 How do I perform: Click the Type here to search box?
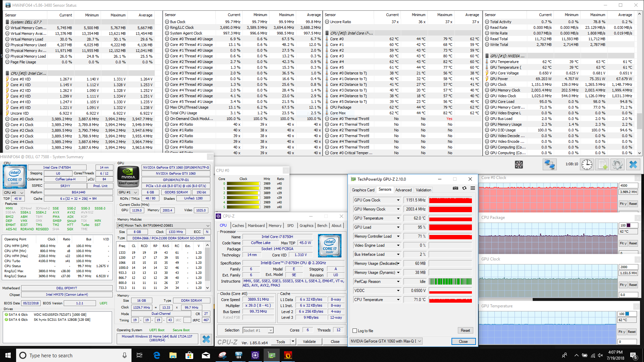point(74,355)
